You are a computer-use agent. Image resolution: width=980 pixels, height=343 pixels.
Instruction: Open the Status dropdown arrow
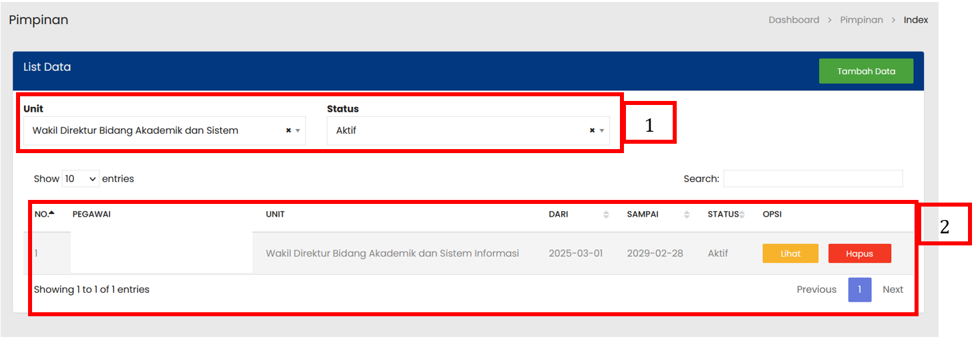(x=602, y=130)
